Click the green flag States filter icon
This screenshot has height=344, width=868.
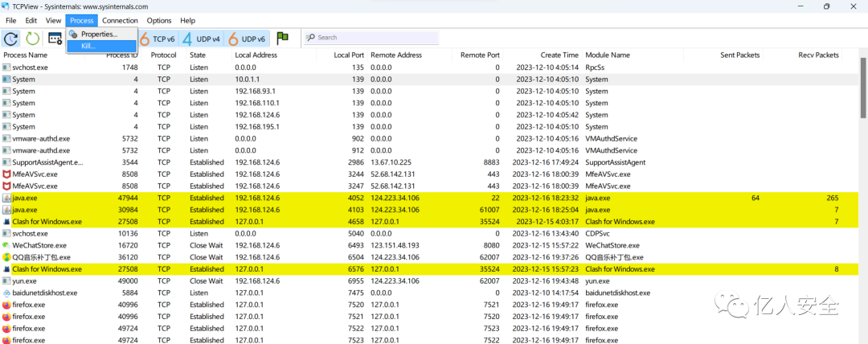pyautogui.click(x=283, y=38)
